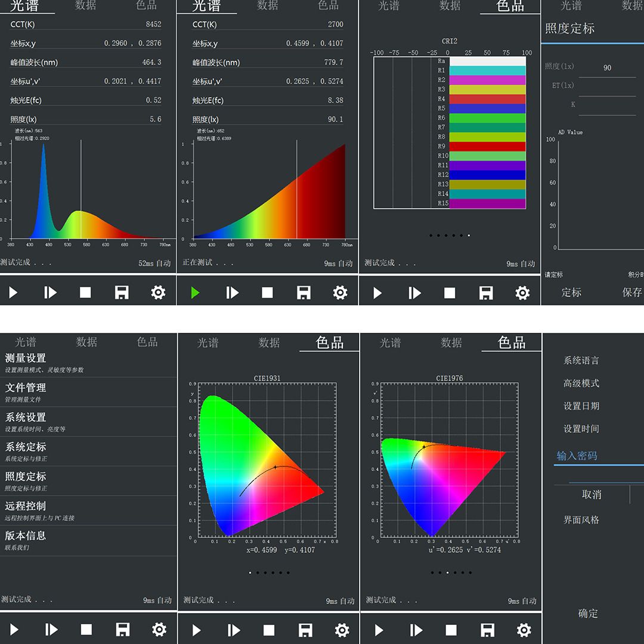Viewport: 644px width, 644px height.
Task: Click the 照度(lx) field showing 90
Action: (607, 68)
